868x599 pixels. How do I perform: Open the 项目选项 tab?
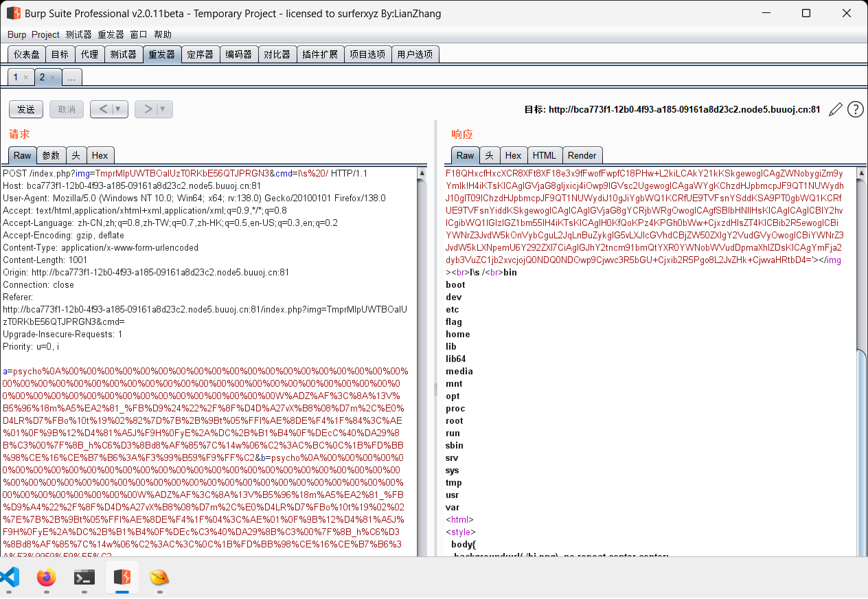[x=367, y=54]
